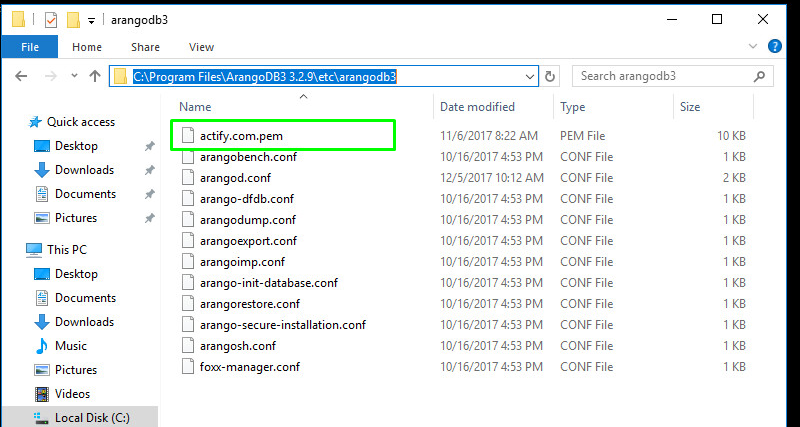800x427 pixels.
Task: Select This PC in navigation pane
Action: click(x=67, y=249)
